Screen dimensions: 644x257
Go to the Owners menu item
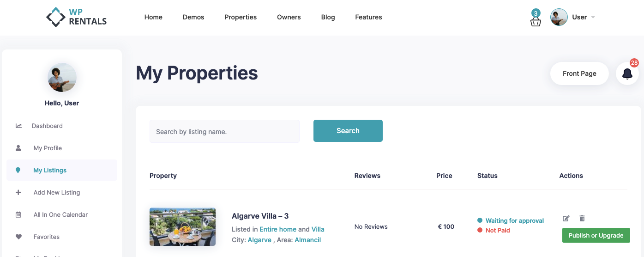click(289, 17)
